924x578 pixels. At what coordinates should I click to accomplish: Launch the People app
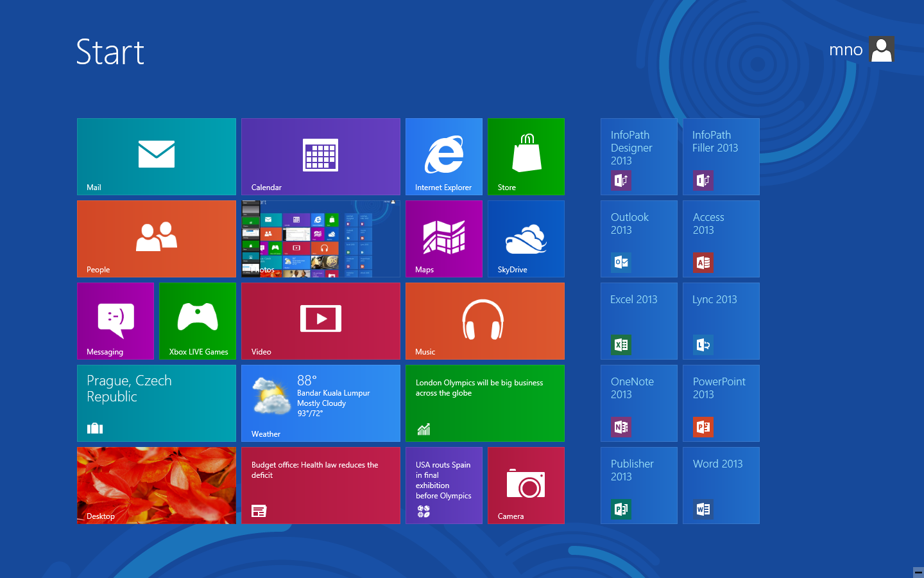click(156, 238)
